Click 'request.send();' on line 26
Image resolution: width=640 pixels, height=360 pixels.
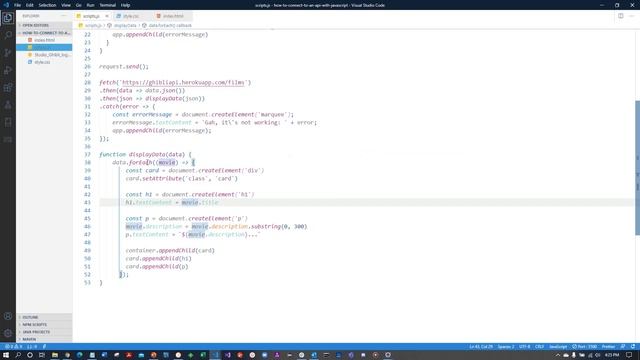pyautogui.click(x=124, y=67)
